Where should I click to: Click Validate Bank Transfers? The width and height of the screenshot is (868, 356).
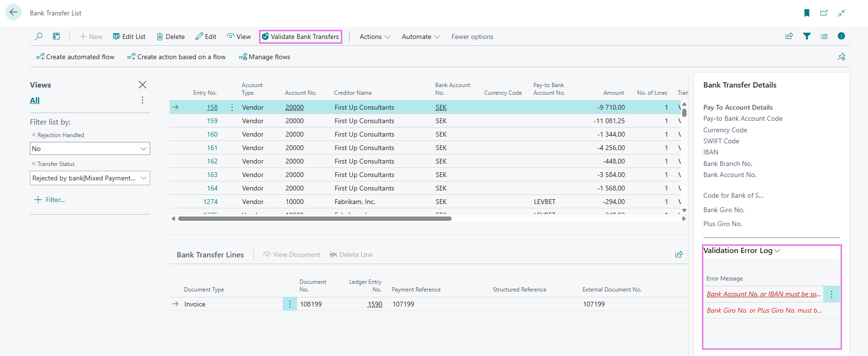[x=300, y=37]
